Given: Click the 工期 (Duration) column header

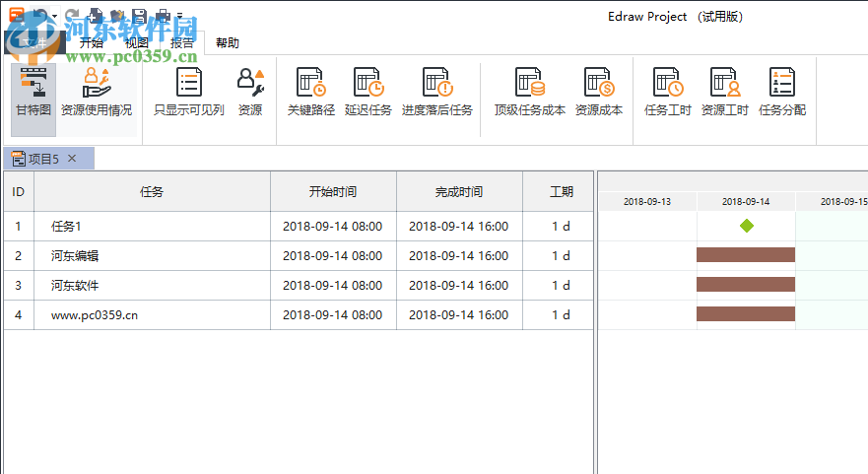Looking at the screenshot, I should [x=558, y=191].
